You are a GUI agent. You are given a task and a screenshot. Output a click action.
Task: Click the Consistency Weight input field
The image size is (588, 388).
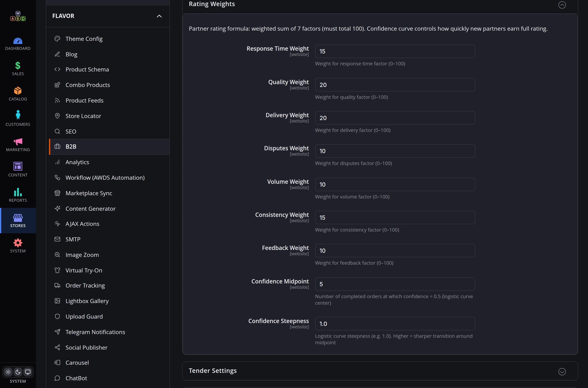click(395, 217)
